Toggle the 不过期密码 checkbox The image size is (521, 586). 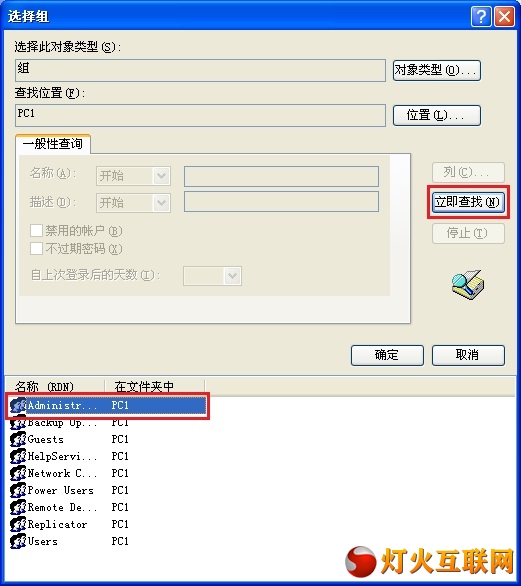[36, 249]
